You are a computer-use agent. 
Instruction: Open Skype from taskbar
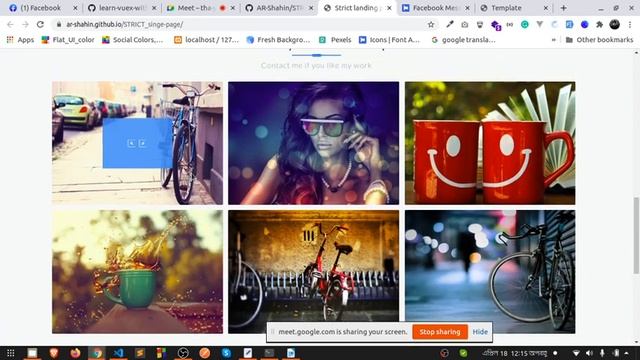pyautogui.click(x=226, y=353)
